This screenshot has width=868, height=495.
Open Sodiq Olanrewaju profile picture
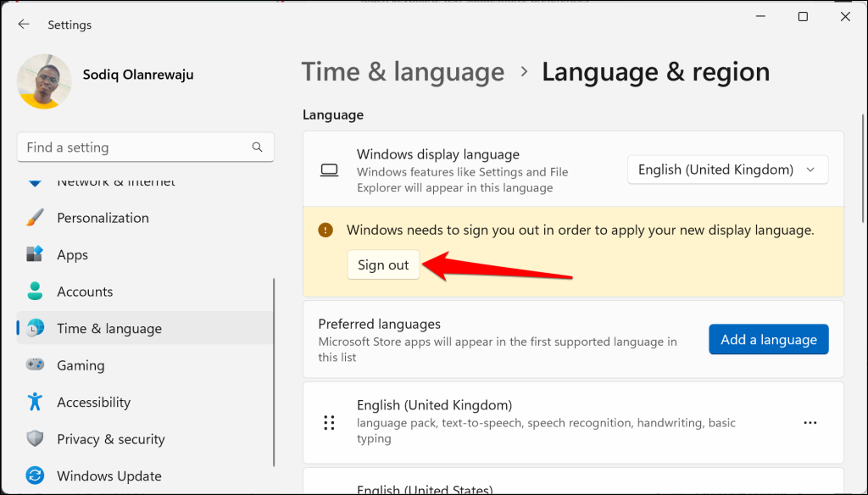(x=44, y=81)
